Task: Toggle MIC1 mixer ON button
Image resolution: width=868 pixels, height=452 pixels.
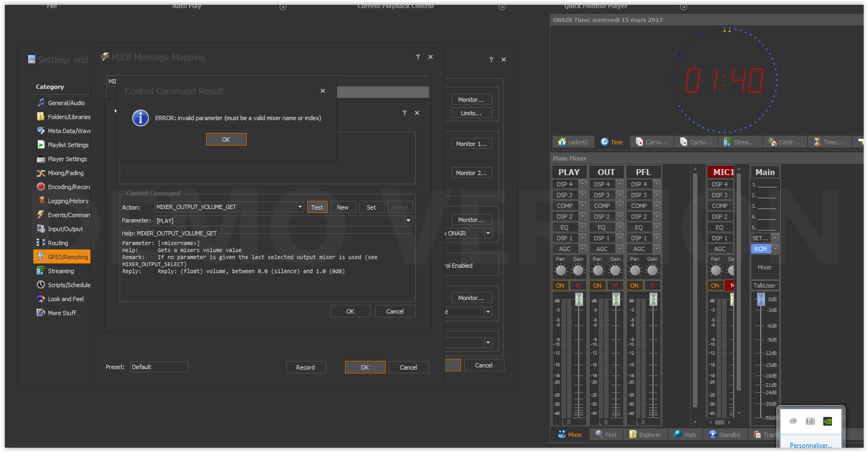Action: [716, 286]
